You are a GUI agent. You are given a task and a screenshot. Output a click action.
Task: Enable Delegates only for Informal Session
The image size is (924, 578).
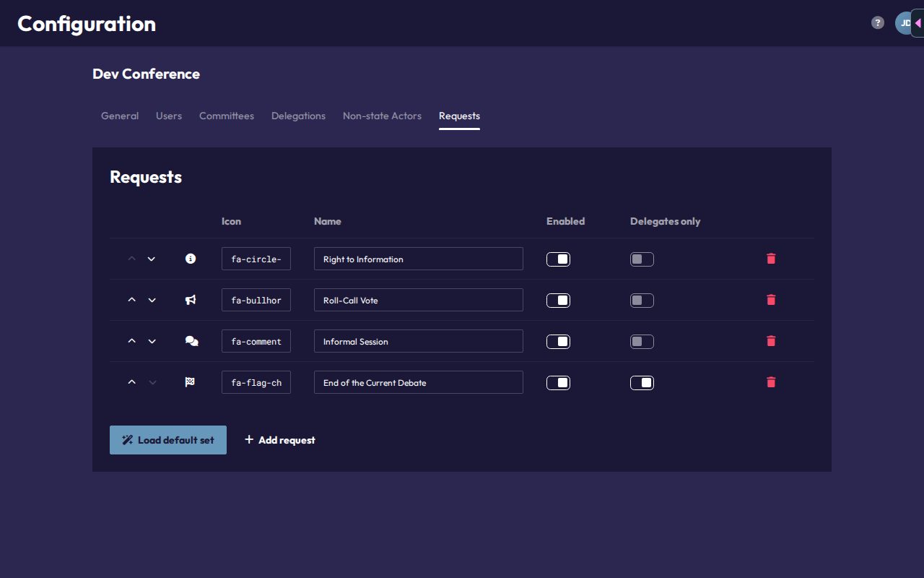tap(642, 342)
